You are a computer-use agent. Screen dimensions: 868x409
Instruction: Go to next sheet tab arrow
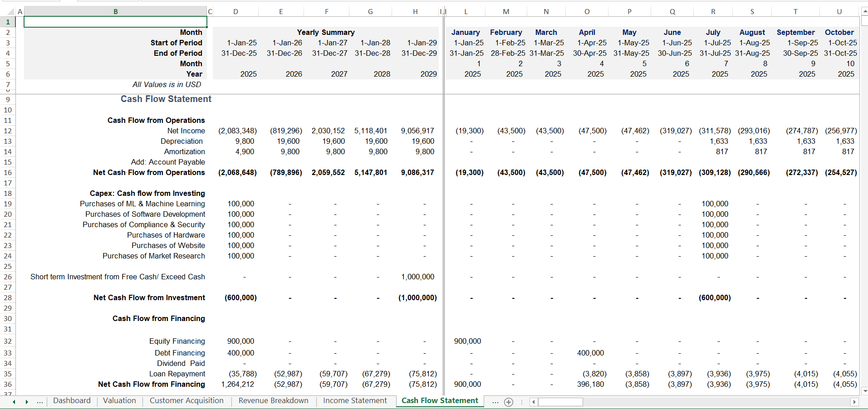27,402
